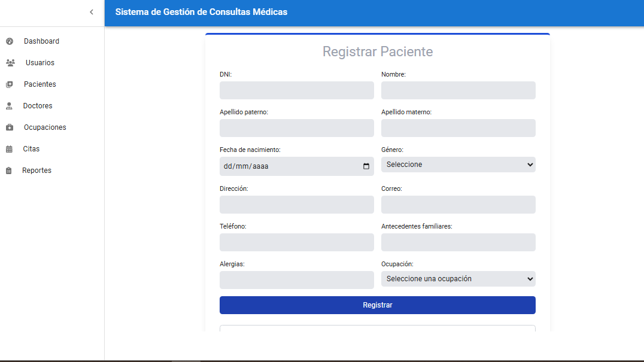Screen dimensions: 644x362
Task: Click the Pacientes medical icon
Action: (x=10, y=84)
